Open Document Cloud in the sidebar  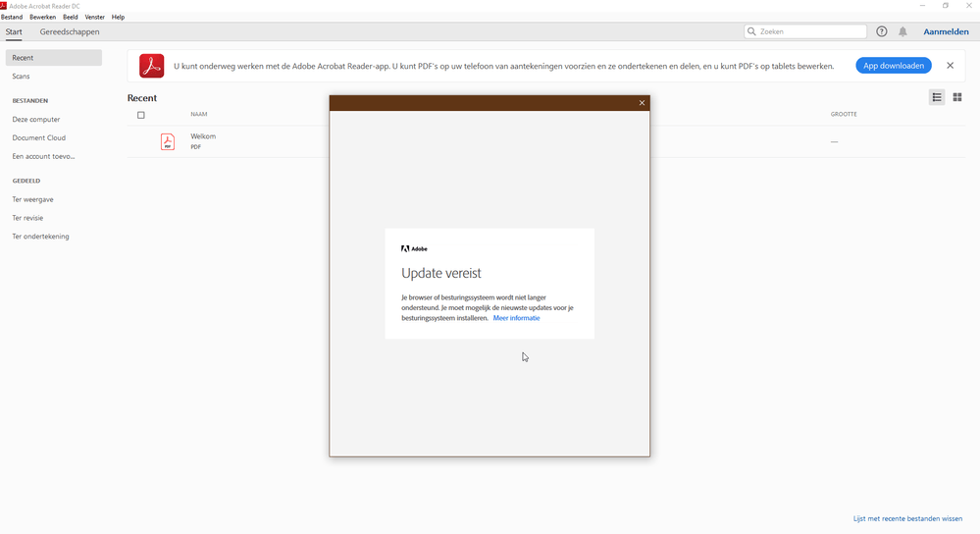click(x=39, y=137)
